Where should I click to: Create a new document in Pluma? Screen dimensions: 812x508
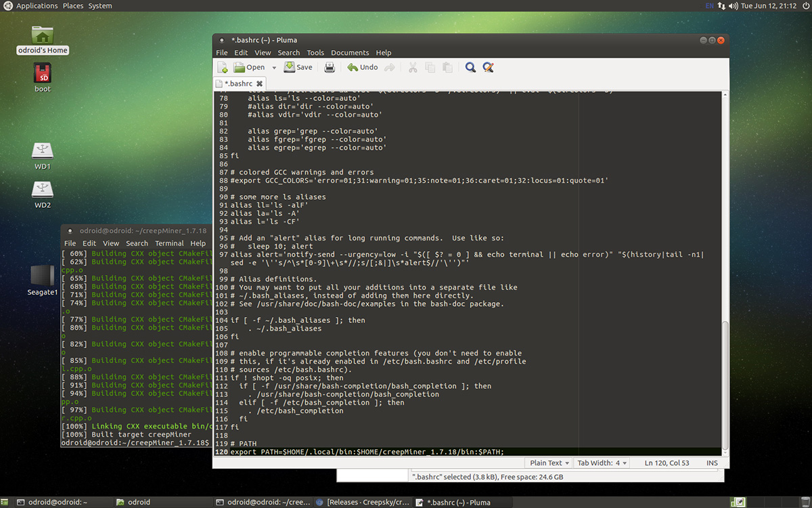(223, 67)
